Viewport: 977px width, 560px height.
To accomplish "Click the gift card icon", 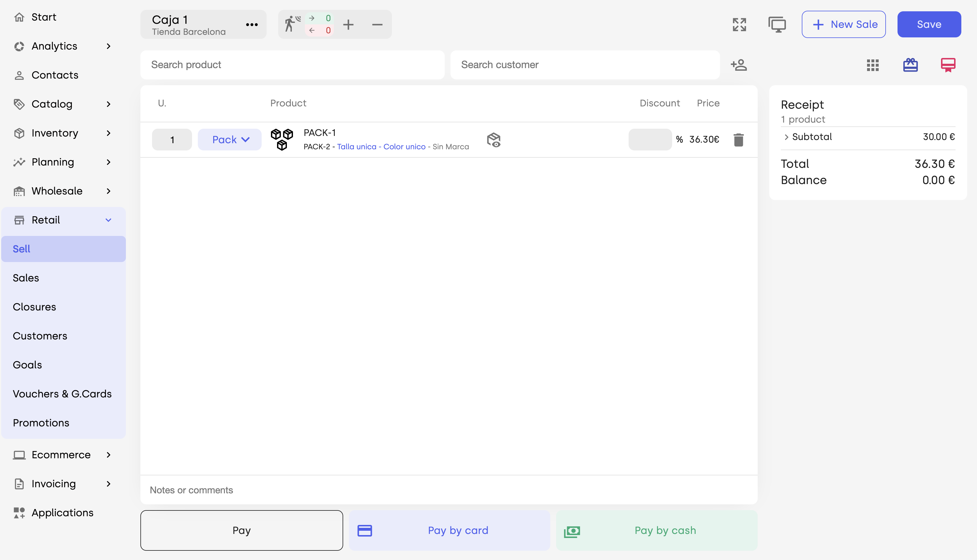I will tap(911, 65).
